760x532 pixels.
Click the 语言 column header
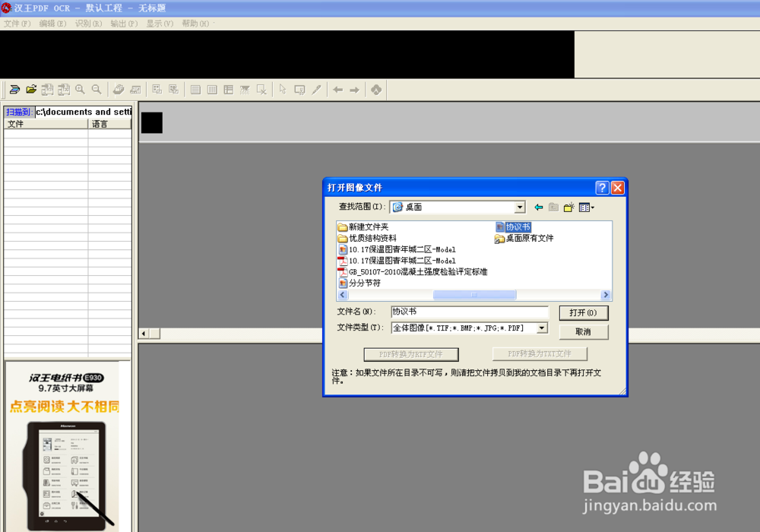coord(109,124)
